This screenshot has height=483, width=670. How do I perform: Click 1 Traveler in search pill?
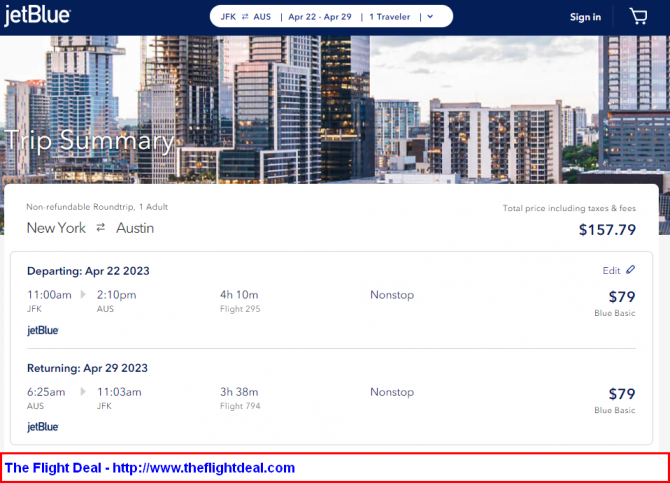click(x=389, y=17)
